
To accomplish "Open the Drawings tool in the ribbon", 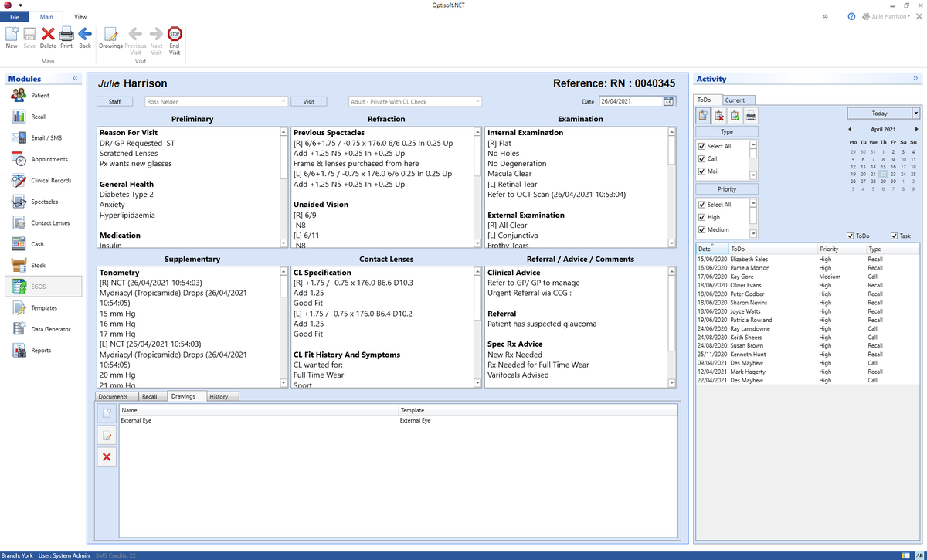I will [x=110, y=36].
